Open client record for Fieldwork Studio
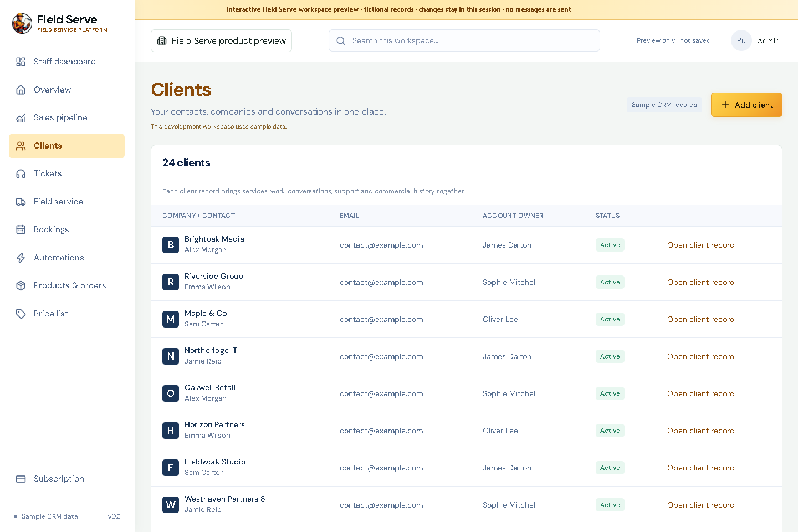Viewport: 798px width, 532px height. [700, 468]
